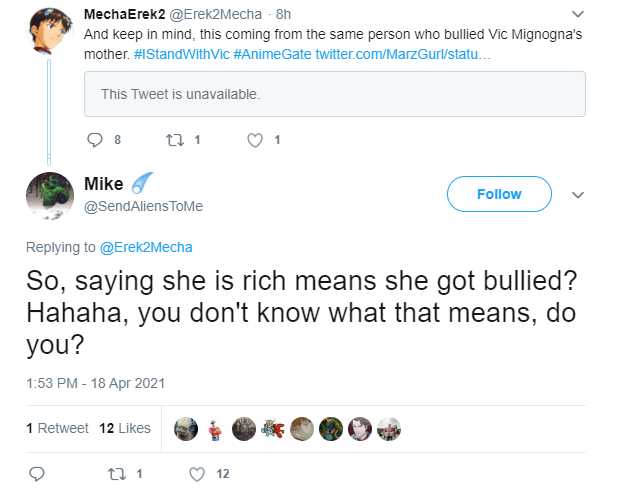Reply to Mike's tweet
Screen dimensions: 620x499
(37, 474)
